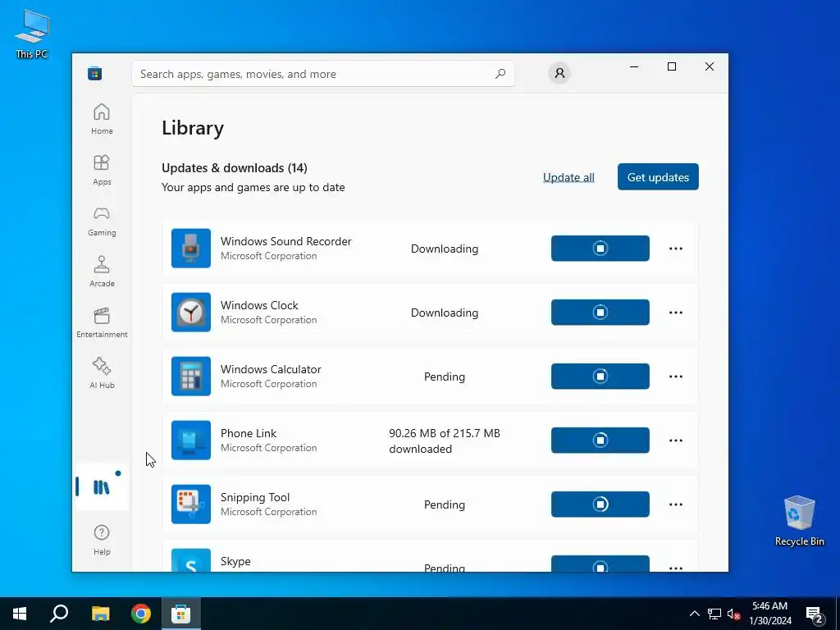This screenshot has width=840, height=630.
Task: Select the Snipping Tool title text
Action: click(255, 498)
